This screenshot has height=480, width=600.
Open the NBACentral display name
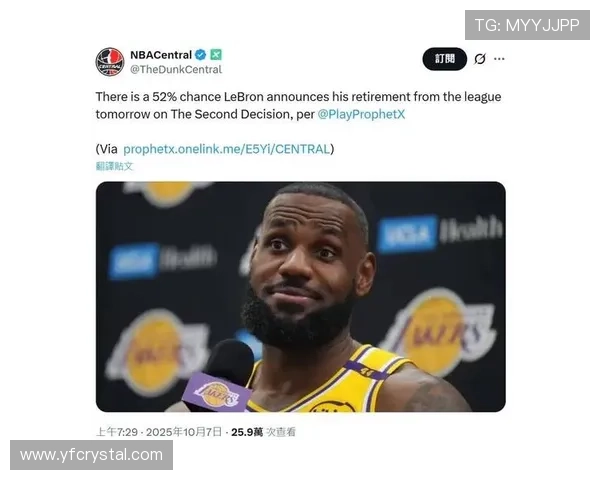161,55
